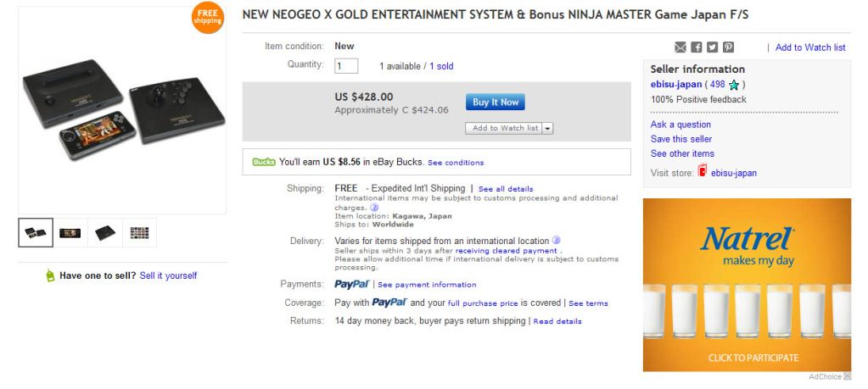Select the game screen thumbnail image

70,232
